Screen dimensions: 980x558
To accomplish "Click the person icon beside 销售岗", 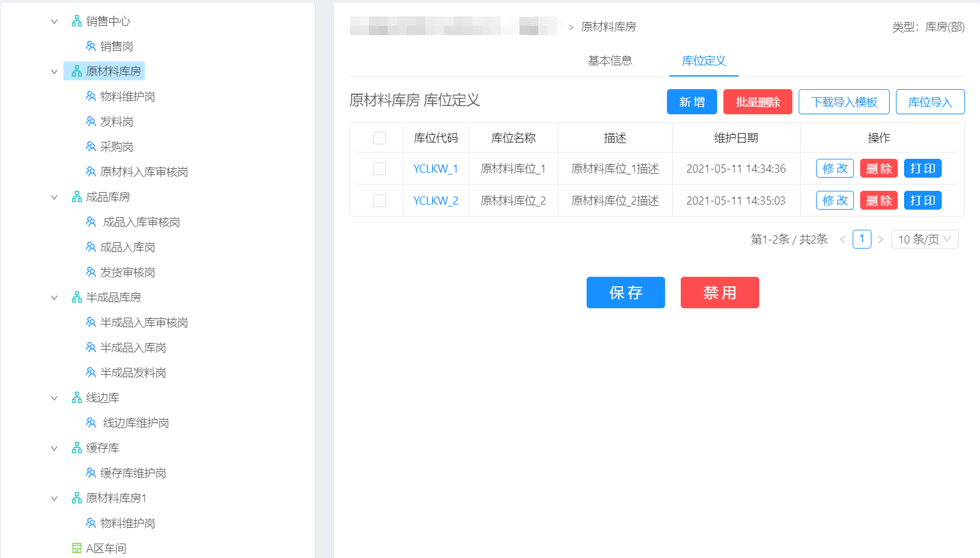I will coord(91,46).
